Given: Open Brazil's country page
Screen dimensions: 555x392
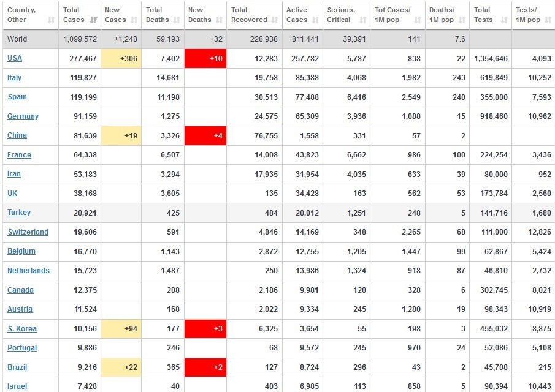Looking at the screenshot, I should click(x=17, y=367).
